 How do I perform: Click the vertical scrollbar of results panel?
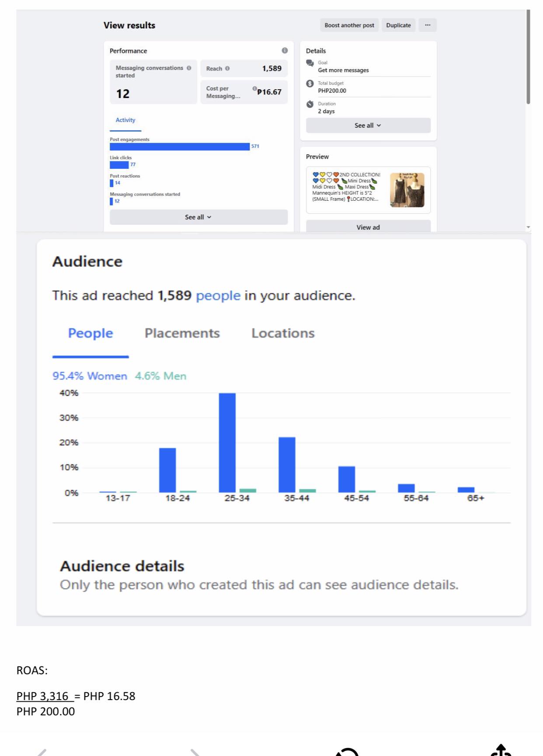point(528,57)
